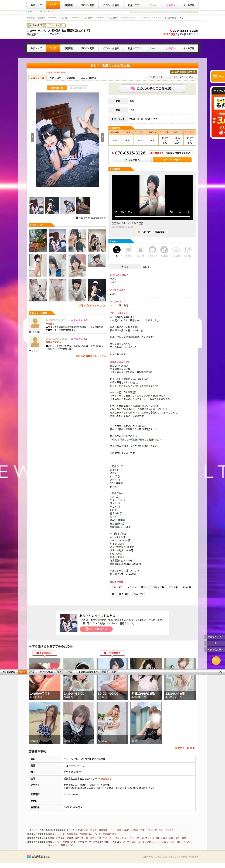Select the おっぱい写真 (0) photo toggle

78,88
